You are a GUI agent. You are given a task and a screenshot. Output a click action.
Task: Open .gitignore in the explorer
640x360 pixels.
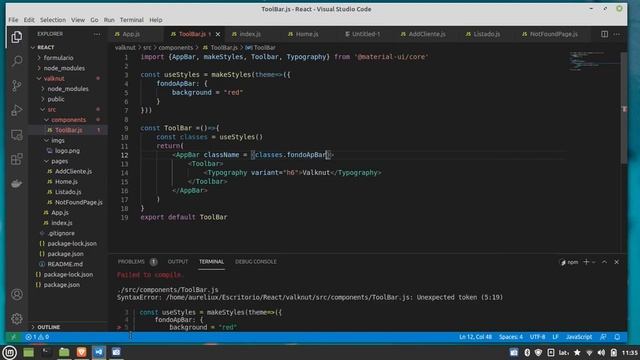[x=61, y=233]
